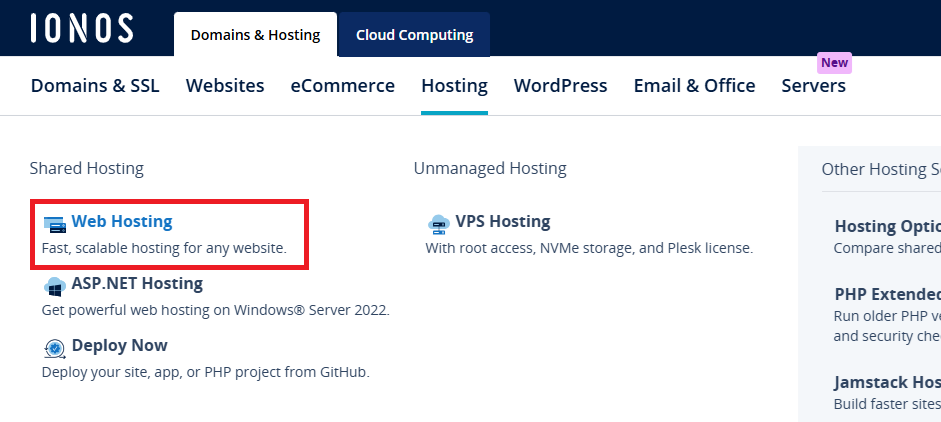Open the Domains & SSL menu
The image size is (941, 422).
pyautogui.click(x=95, y=86)
